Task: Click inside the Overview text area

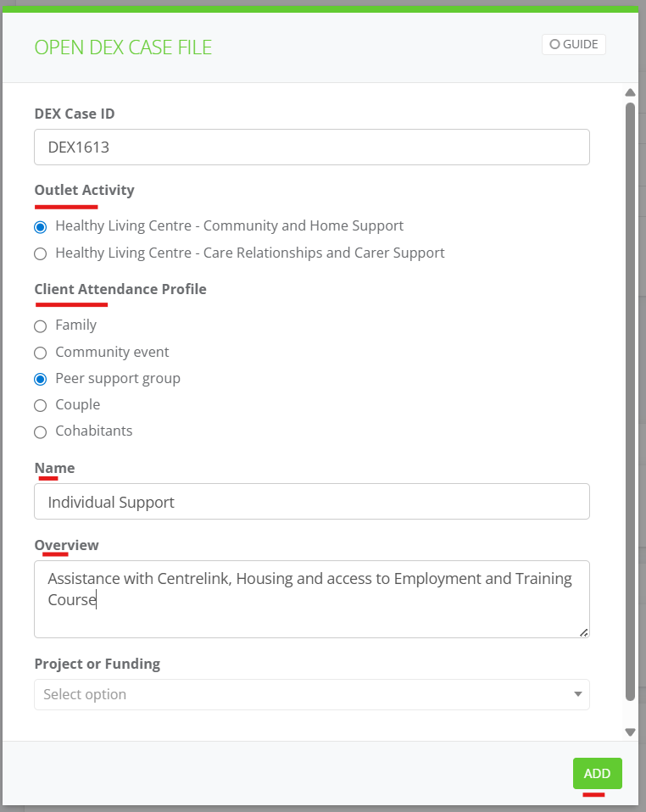Action: 312,599
